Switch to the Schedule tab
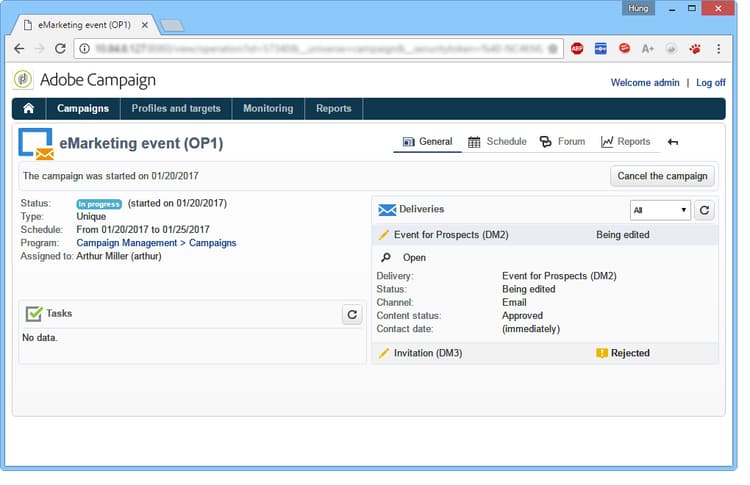The image size is (750, 485). 497,142
